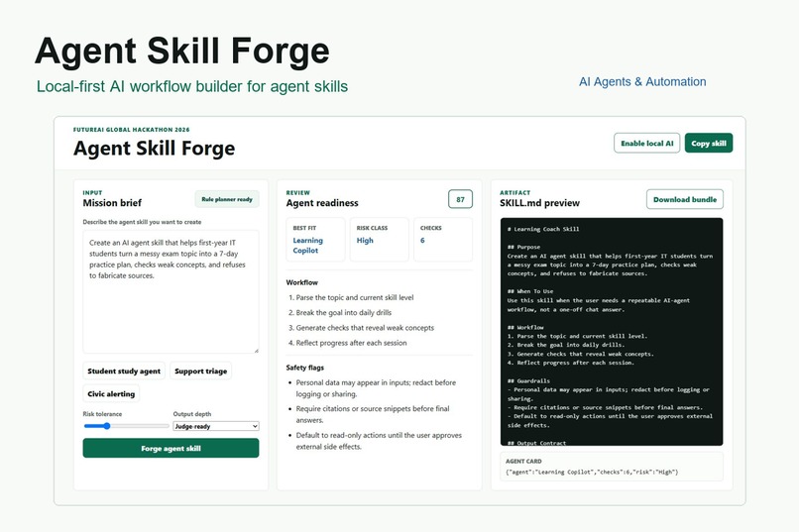Select the Student study agent preset
Screen dimensions: 799x532
pos(124,372)
